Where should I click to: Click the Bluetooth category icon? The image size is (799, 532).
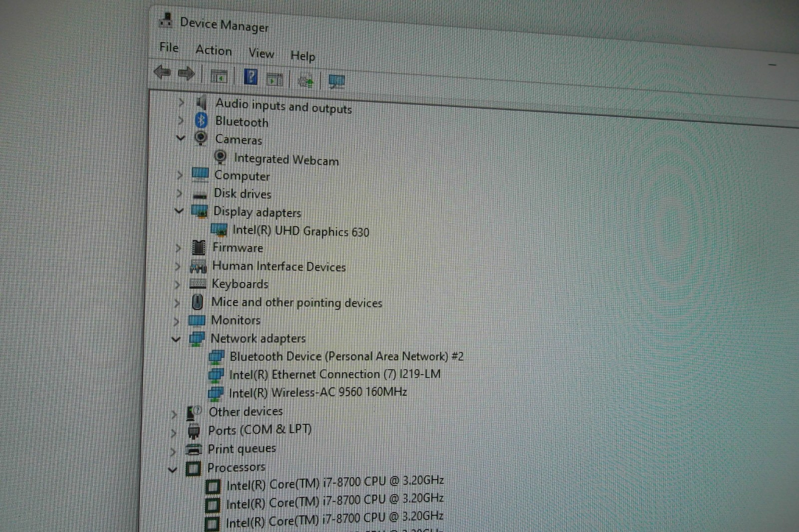[201, 120]
